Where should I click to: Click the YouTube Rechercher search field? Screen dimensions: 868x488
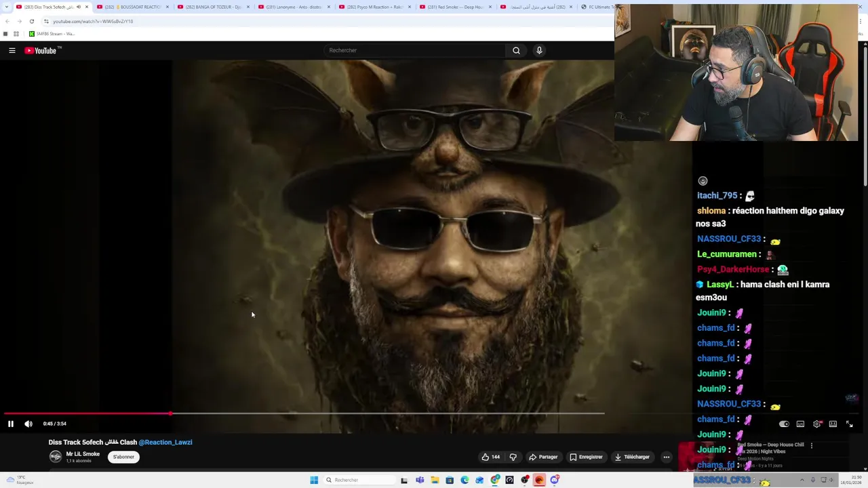[414, 50]
